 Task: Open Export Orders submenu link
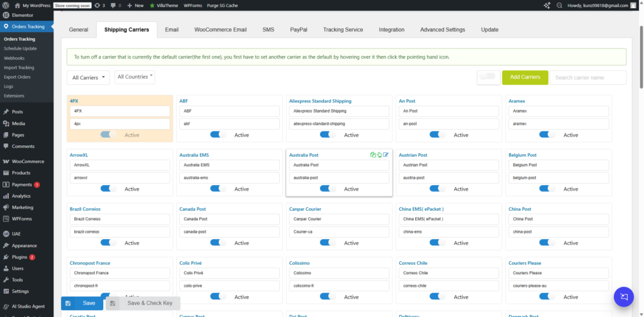pos(17,77)
